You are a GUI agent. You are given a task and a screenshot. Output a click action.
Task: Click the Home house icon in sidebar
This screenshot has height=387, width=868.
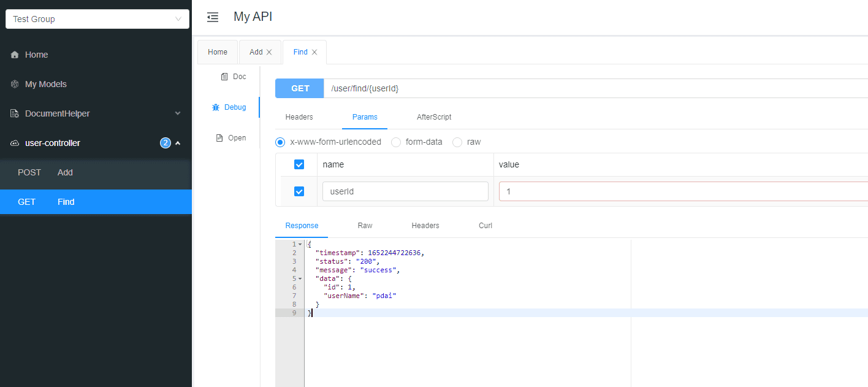coord(15,55)
